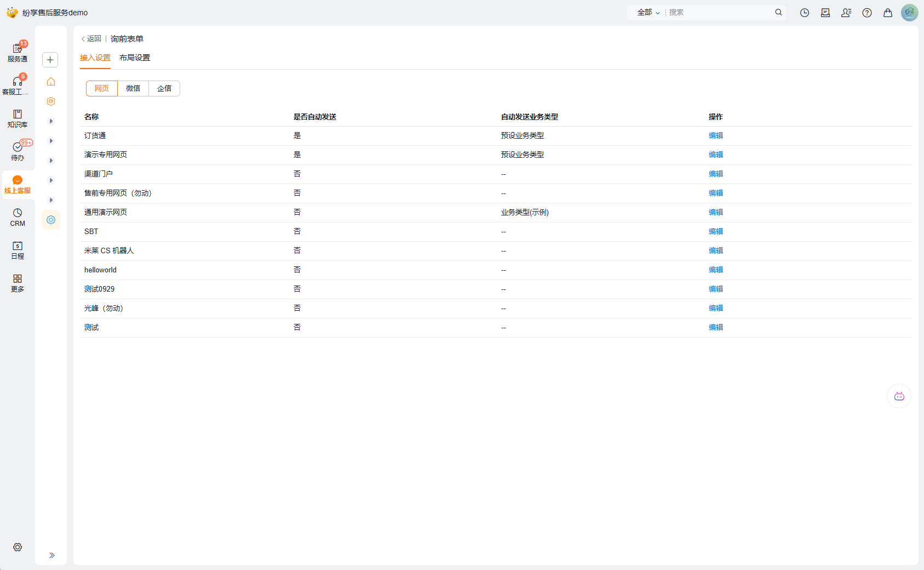This screenshot has width=924, height=570.
Task: Edit the 渠道门户 row
Action: point(716,174)
